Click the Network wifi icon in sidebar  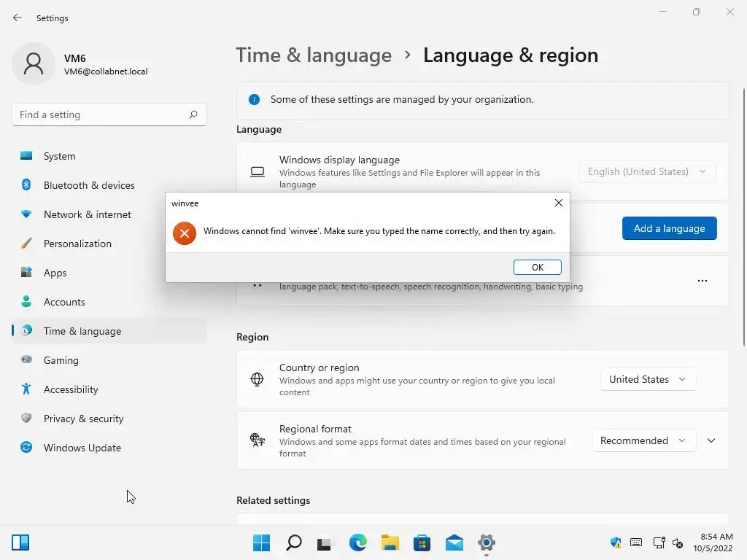click(x=26, y=214)
